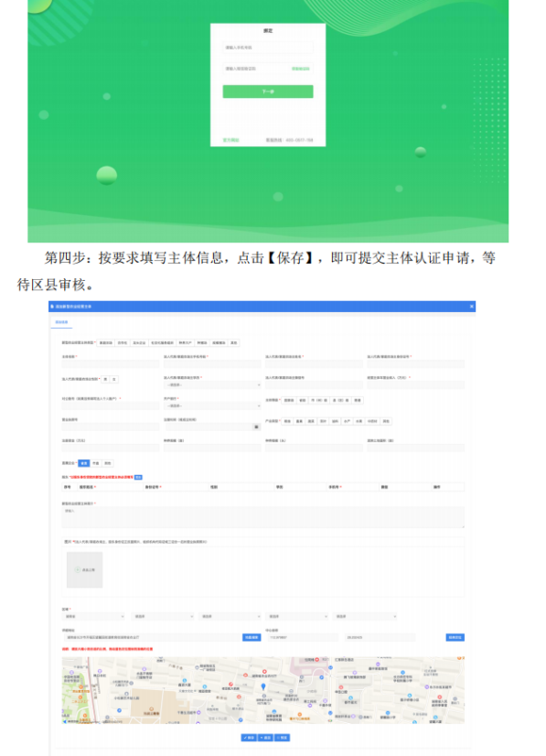Select the highlighted blue option in the 贫困企业 row

[84, 463]
